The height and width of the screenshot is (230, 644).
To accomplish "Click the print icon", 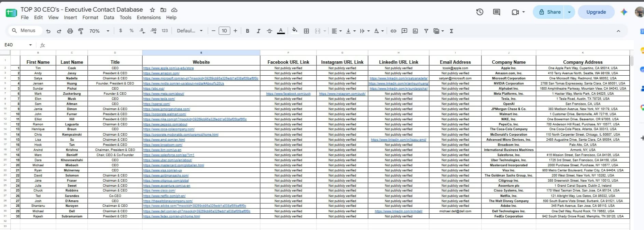I will tap(70, 31).
